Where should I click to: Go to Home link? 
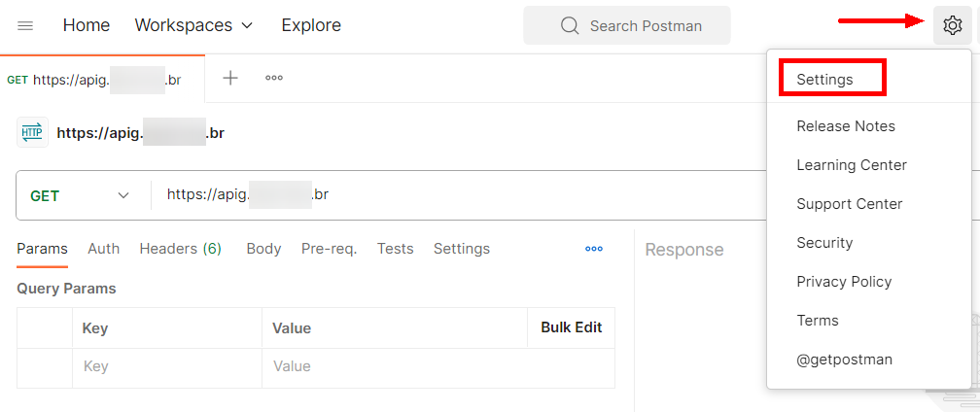[x=86, y=25]
